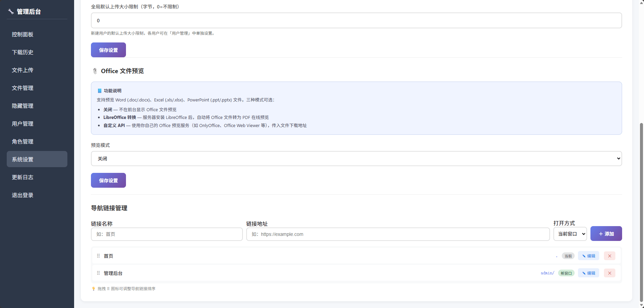
Task: Open the 预览模式 dropdown showing 关闭
Action: click(x=356, y=158)
